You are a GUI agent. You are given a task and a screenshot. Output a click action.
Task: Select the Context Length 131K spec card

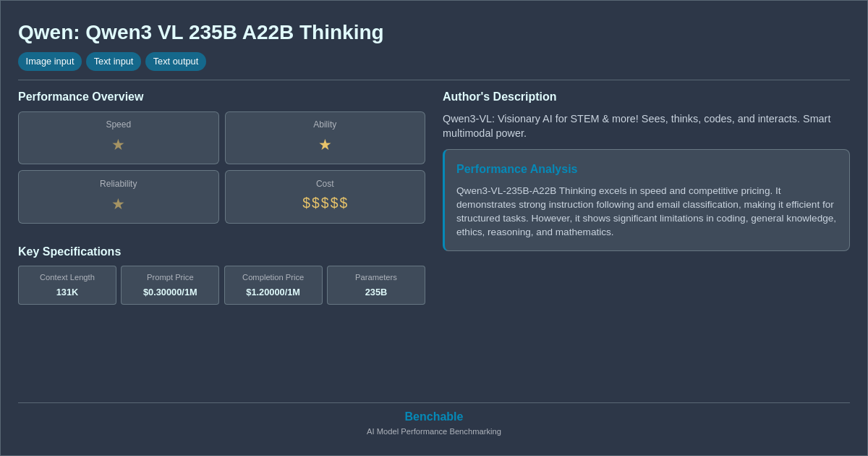(x=67, y=285)
